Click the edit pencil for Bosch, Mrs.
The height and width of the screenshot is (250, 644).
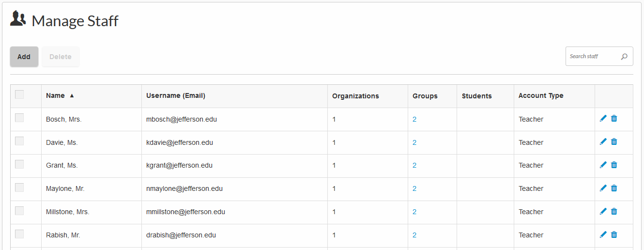click(603, 118)
